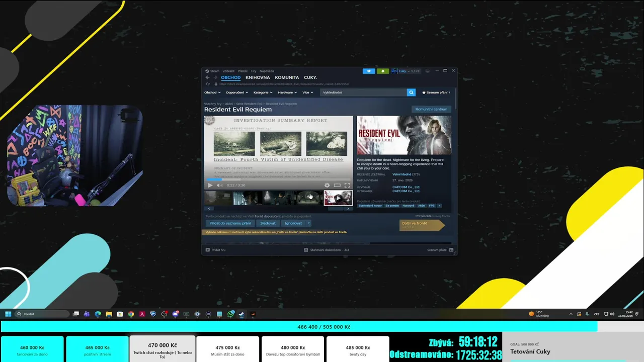The image size is (644, 362).
Task: Open the Windows Start menu
Action: click(x=8, y=314)
